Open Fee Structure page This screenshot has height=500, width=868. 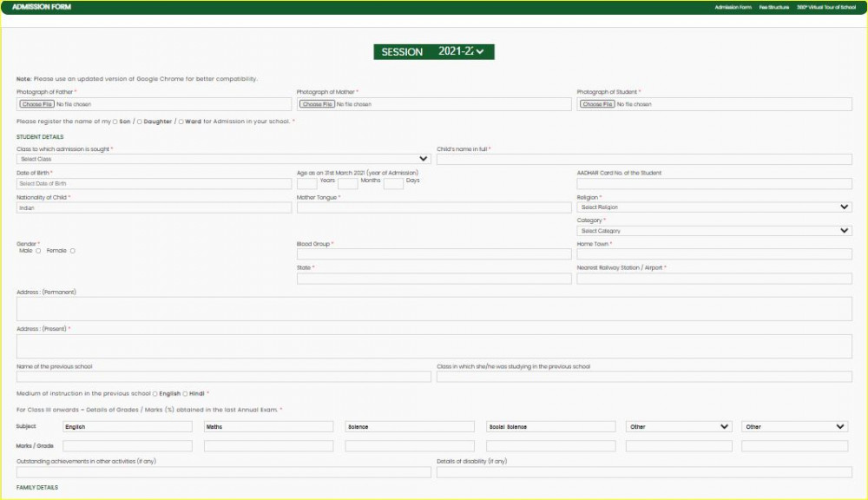pos(774,7)
